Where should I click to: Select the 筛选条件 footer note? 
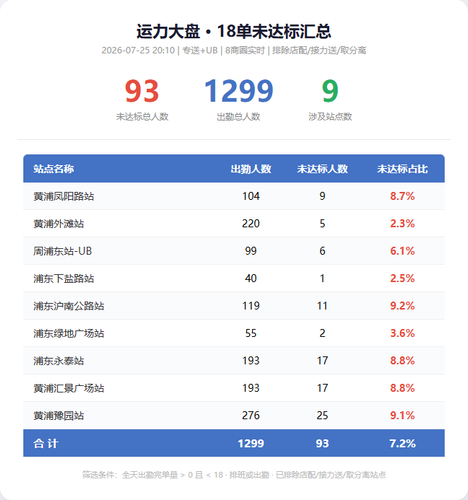pos(234,475)
